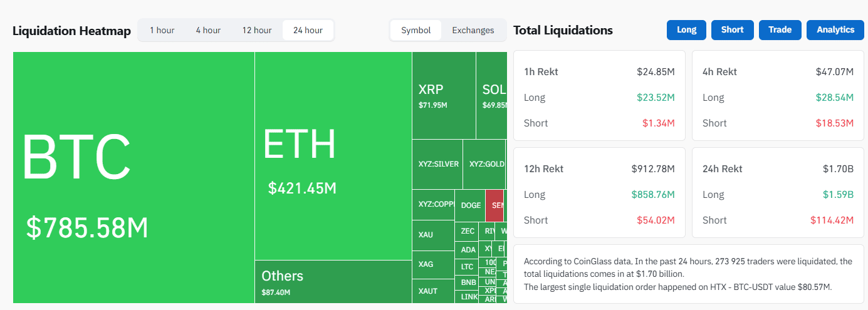Click the XYZ:GOLD heatmap tile
Screen dimensions: 868x310
click(484, 164)
